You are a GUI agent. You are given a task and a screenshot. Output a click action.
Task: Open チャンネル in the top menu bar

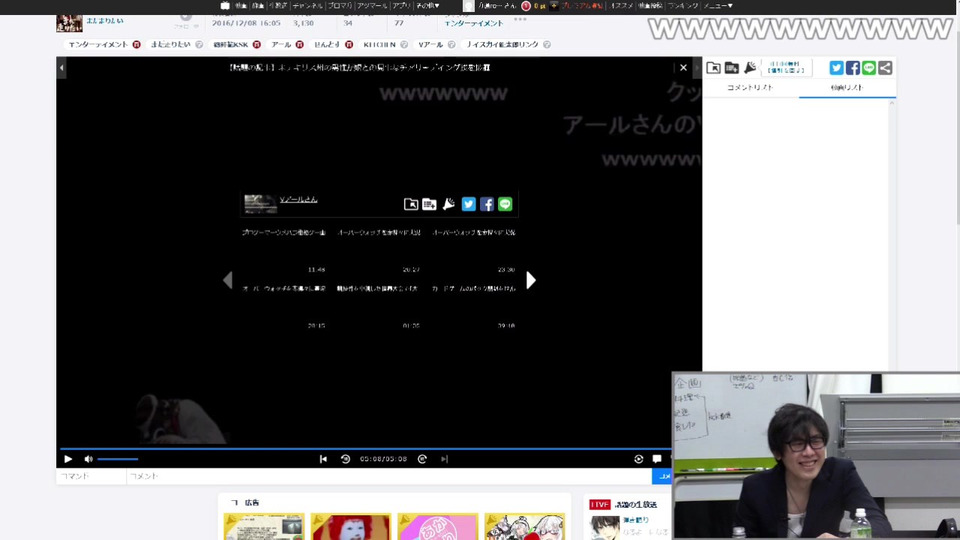(x=307, y=6)
